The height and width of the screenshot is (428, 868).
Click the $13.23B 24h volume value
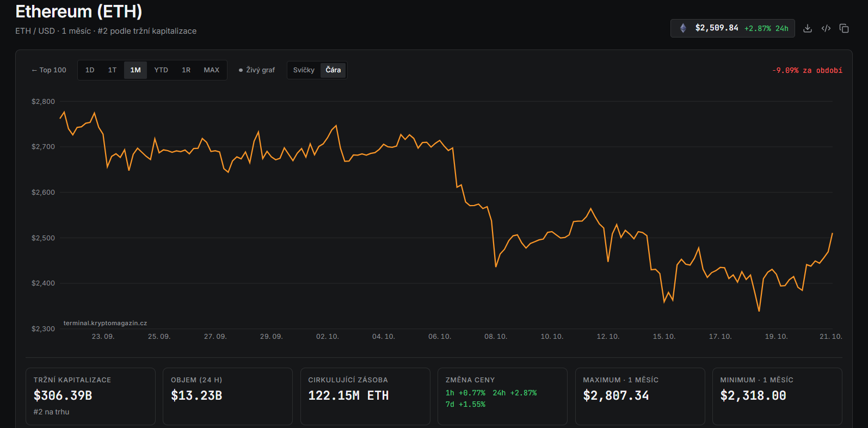tap(196, 395)
